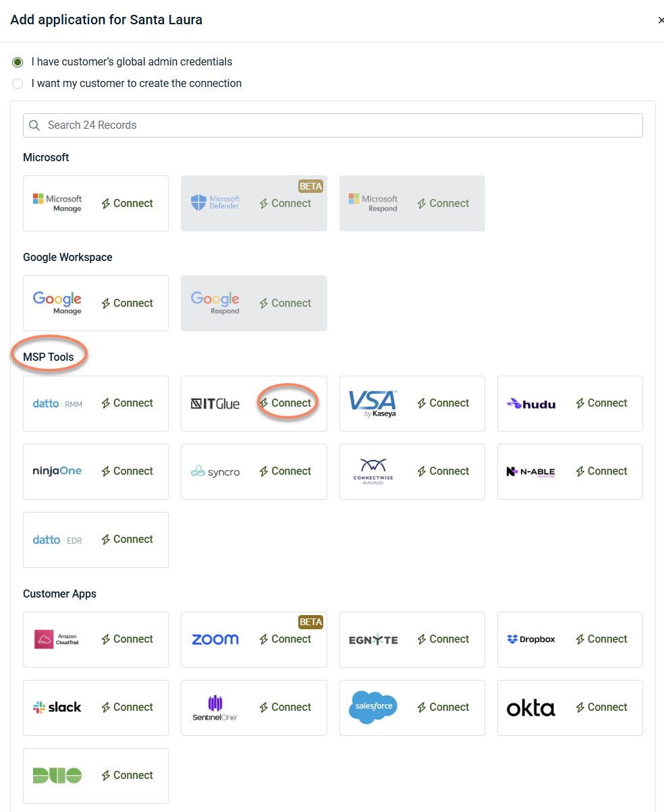Select 'I have customer's global admin credentials'
The image size is (664, 812).
18,62
